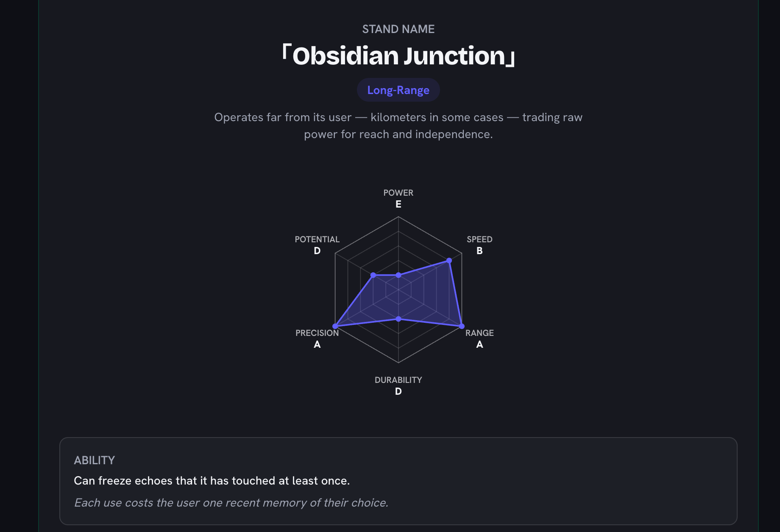Click the STAND NAME caption

(398, 29)
